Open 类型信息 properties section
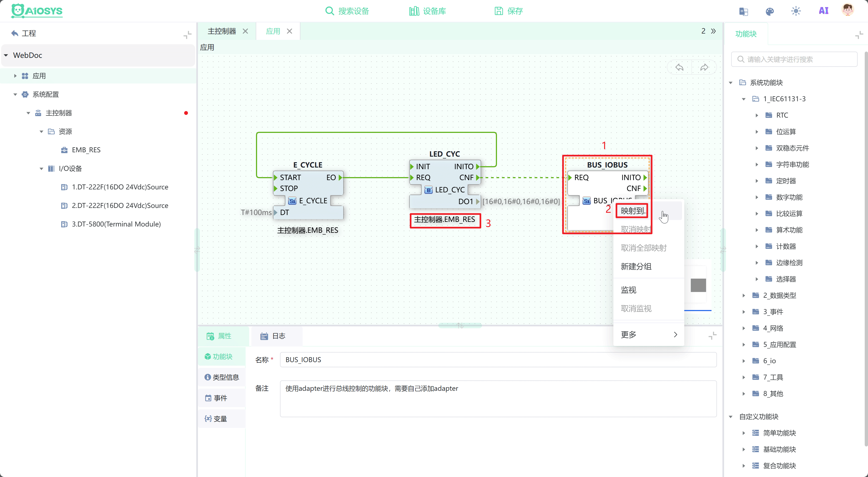This screenshot has height=477, width=868. click(x=222, y=377)
